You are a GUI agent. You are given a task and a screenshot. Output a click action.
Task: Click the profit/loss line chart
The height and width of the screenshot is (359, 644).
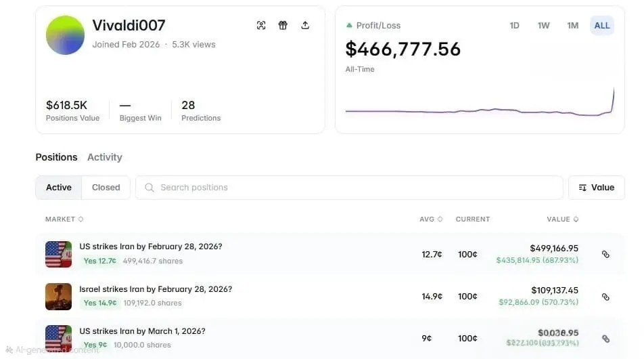pyautogui.click(x=480, y=103)
